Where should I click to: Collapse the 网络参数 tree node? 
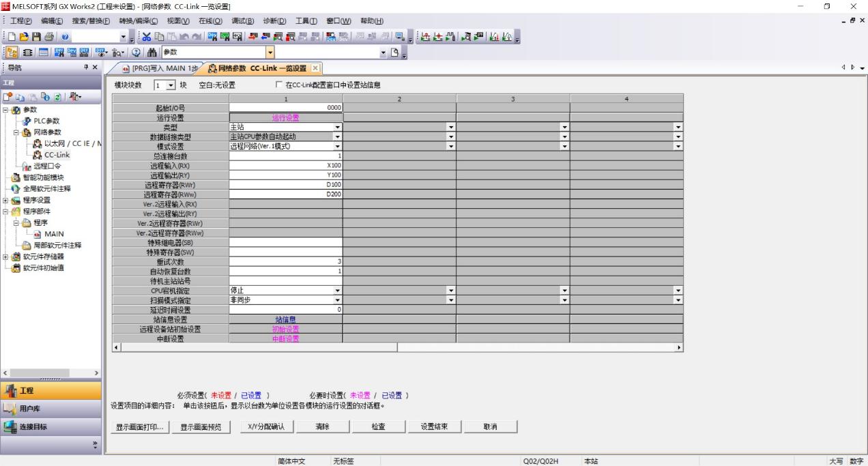tap(15, 132)
